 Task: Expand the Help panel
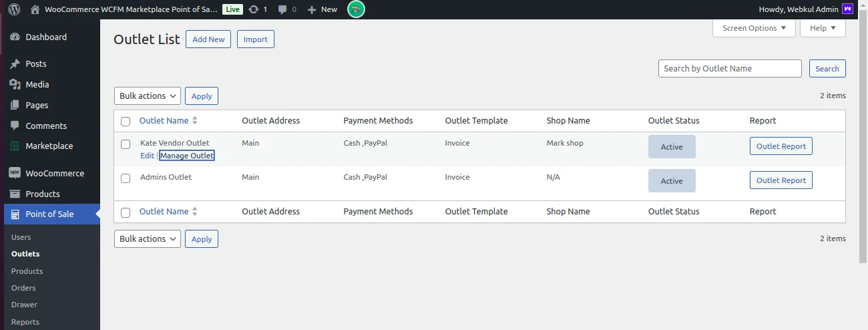click(823, 28)
